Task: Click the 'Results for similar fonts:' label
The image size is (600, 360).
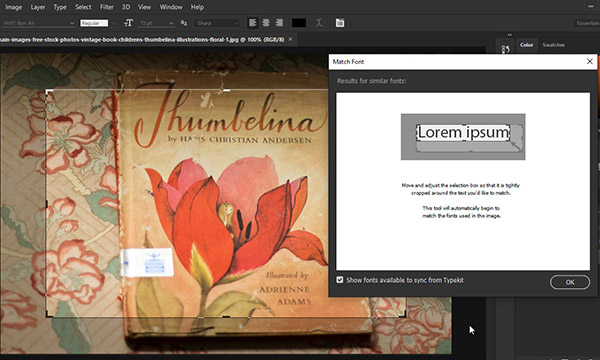Action: point(372,81)
